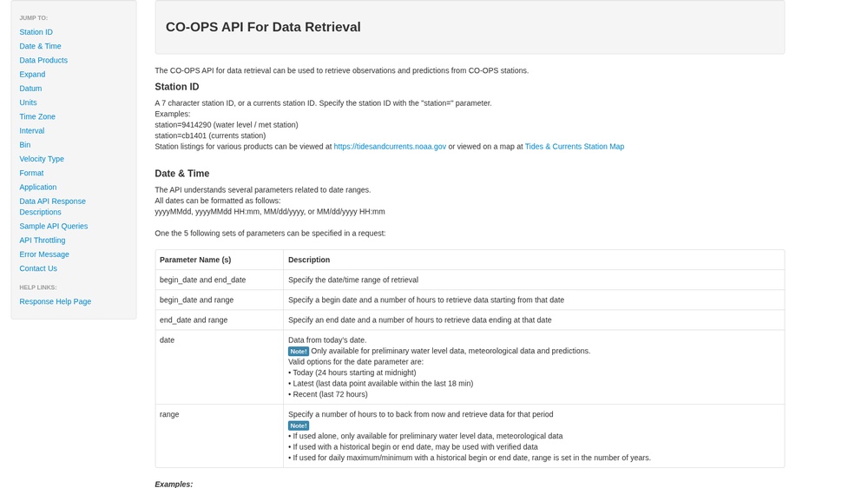Open Velocity Type sidebar link
The image size is (868, 488).
click(42, 159)
